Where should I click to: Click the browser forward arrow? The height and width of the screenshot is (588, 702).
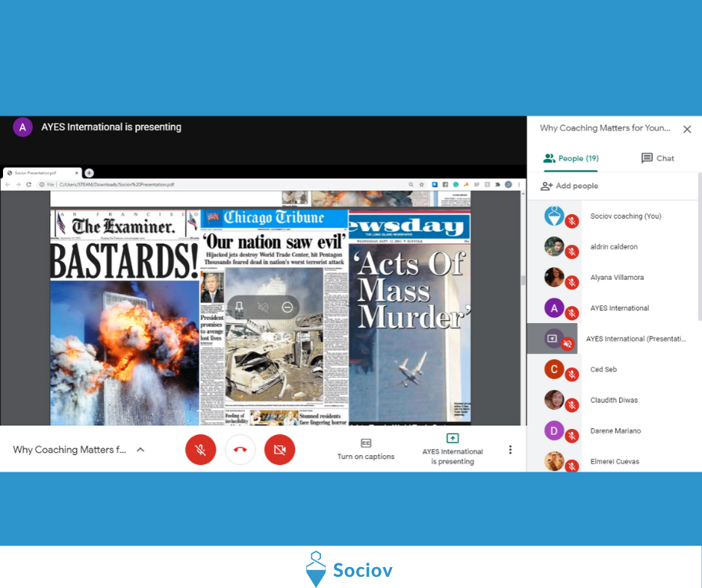(x=18, y=184)
